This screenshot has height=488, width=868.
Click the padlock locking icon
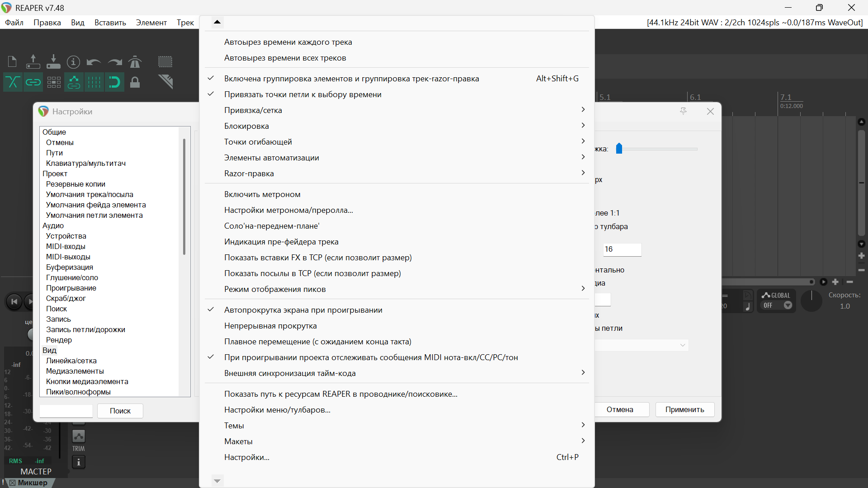(135, 82)
